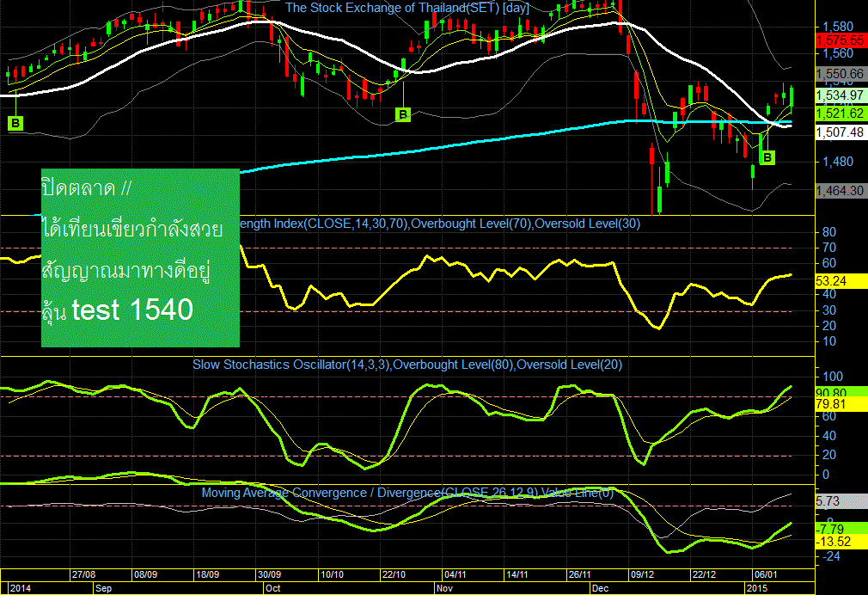868x595 pixels.
Task: Click the RSI axis label 80
Action: tap(829, 232)
